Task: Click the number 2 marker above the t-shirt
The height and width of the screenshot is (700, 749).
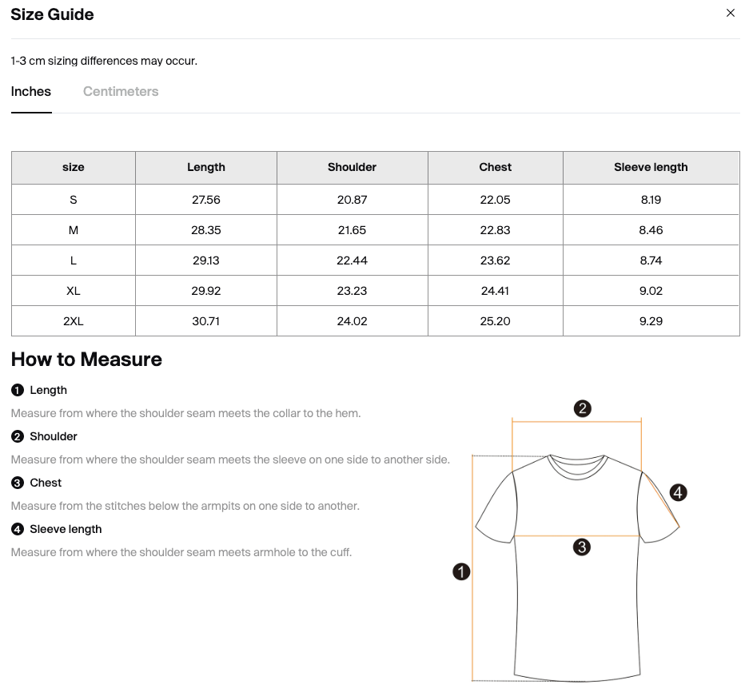Action: tap(583, 408)
